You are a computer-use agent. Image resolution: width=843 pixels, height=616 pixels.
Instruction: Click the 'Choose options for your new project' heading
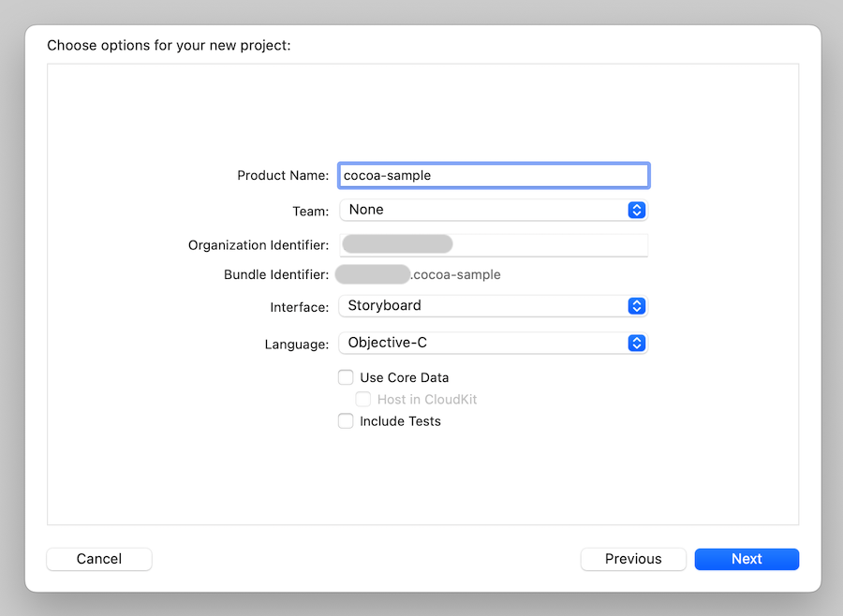coord(169,45)
